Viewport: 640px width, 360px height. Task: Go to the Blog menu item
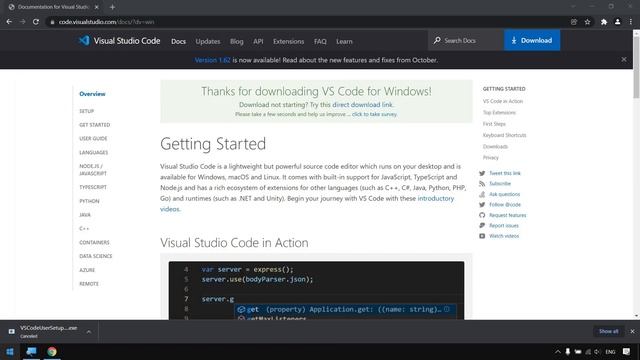coord(236,41)
